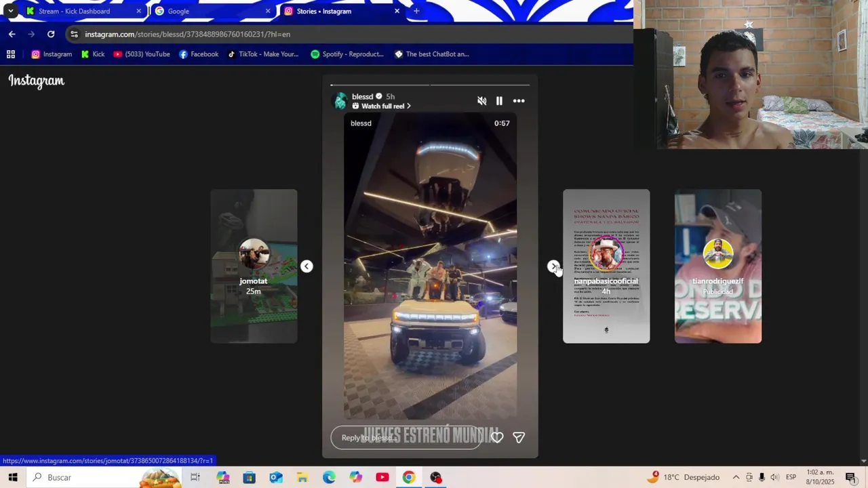This screenshot has width=868, height=488.
Task: Open YouTube app from the taskbar
Action: [382, 478]
